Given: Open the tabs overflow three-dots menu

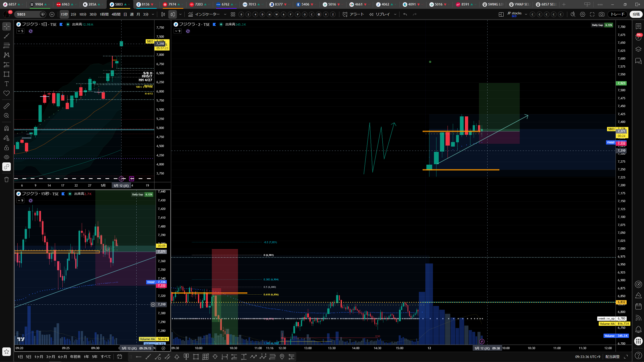Looking at the screenshot, I should (x=600, y=5).
